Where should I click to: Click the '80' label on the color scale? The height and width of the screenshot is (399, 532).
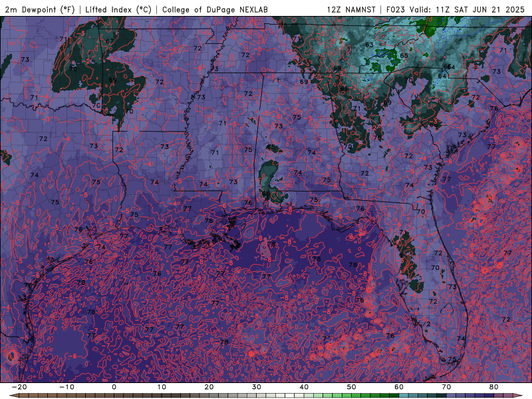(494, 387)
